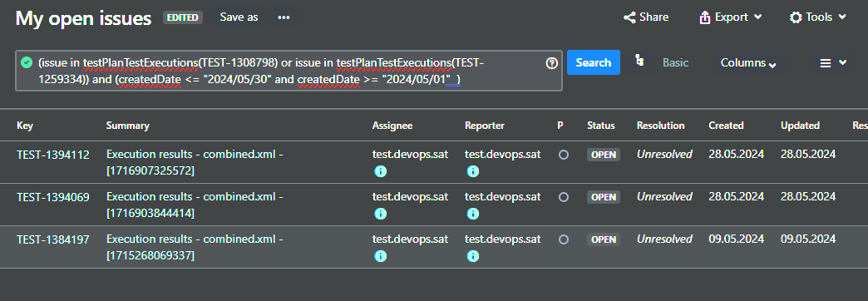Click the Save as button
Viewport: 868px width, 301px height.
239,17
